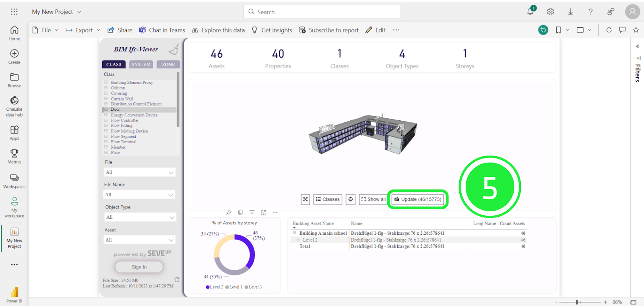Open the Object Type dropdown filter
644x306 pixels.
140,217
